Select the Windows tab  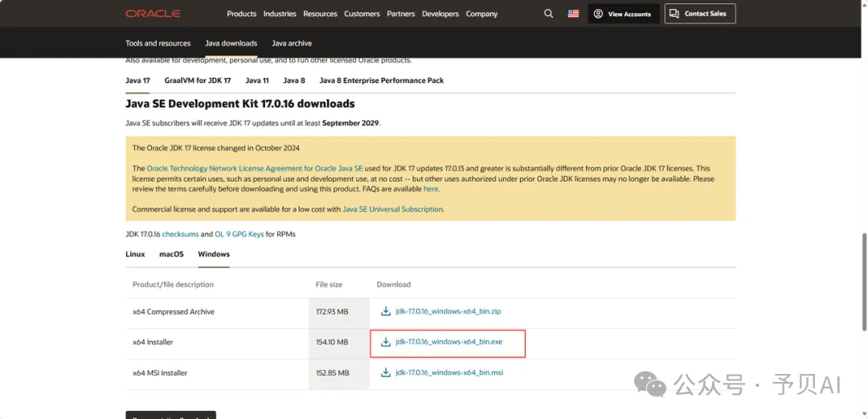click(214, 254)
